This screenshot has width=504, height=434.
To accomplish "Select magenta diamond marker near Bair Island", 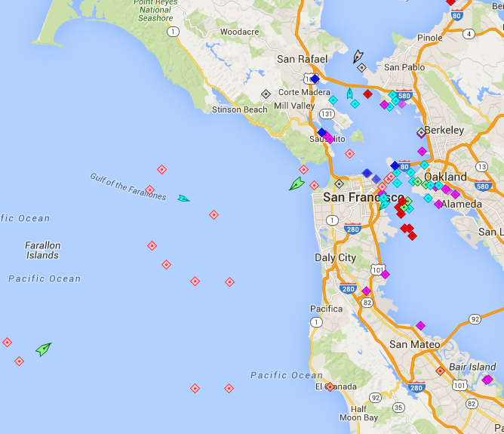I will (487, 379).
